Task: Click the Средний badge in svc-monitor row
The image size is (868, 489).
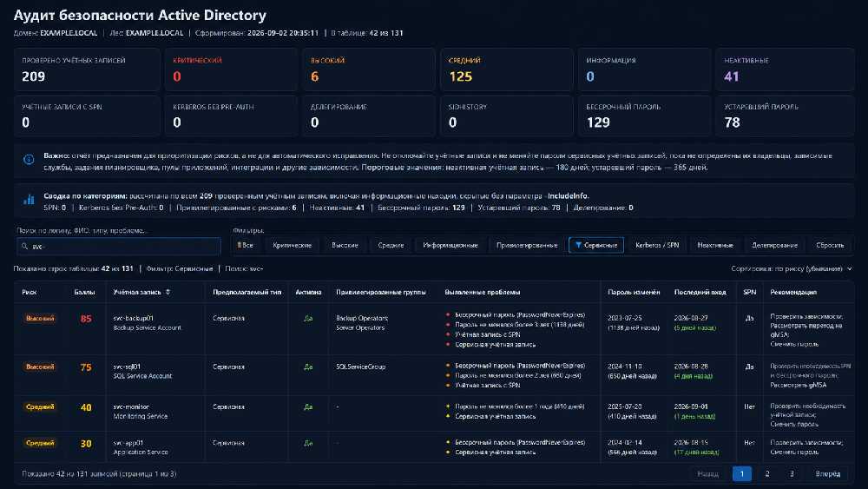Action: tap(40, 407)
